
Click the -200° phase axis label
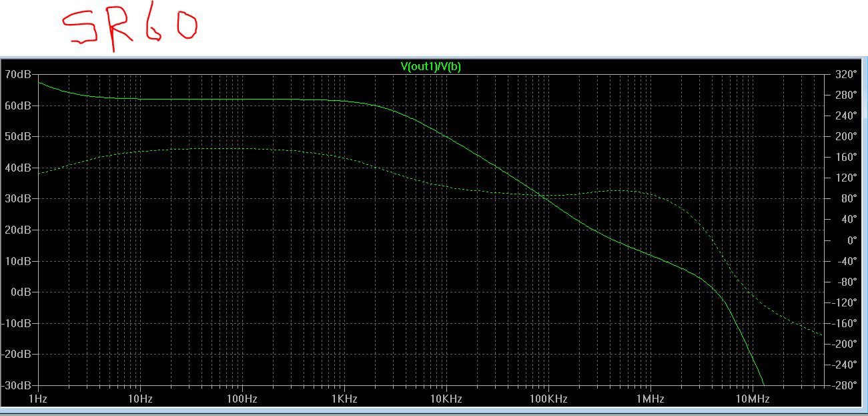tap(844, 344)
